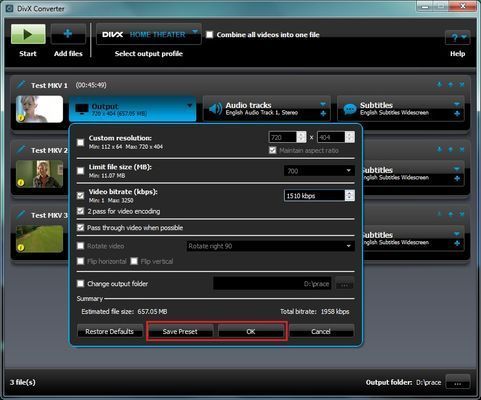Viewport: 481px width, 400px height.
Task: Click the Save Preset button
Action: coord(180,331)
